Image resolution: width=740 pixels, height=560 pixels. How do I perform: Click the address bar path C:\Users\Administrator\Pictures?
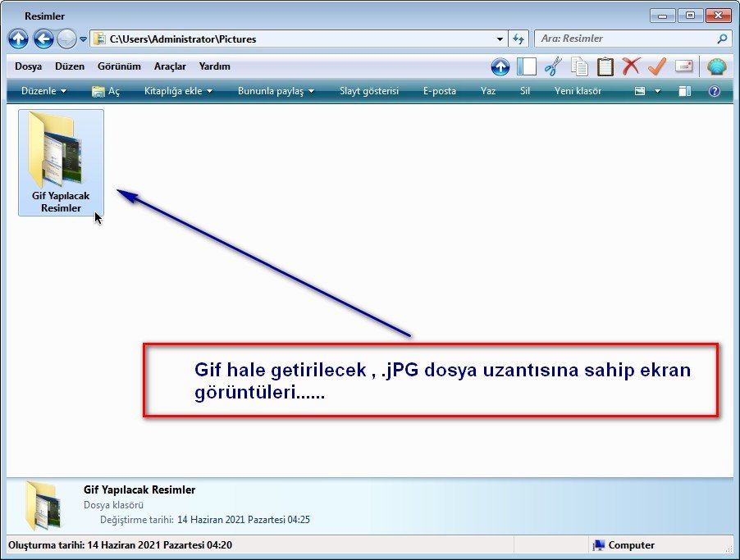[183, 39]
